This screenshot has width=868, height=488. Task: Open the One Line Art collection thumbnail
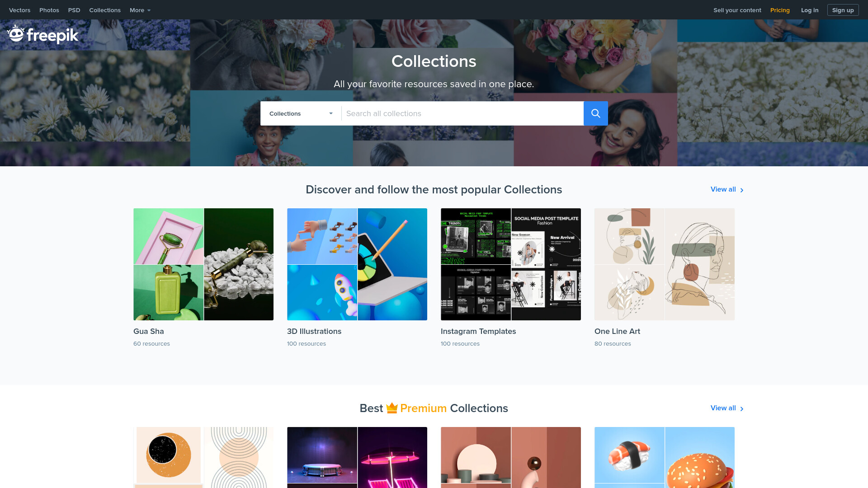click(x=665, y=264)
